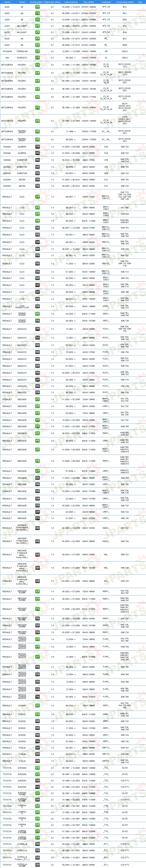
Task: Click the petrol icon for Pajero Sport 06.2000 row
Action: pyautogui.click(x=37, y=139)
